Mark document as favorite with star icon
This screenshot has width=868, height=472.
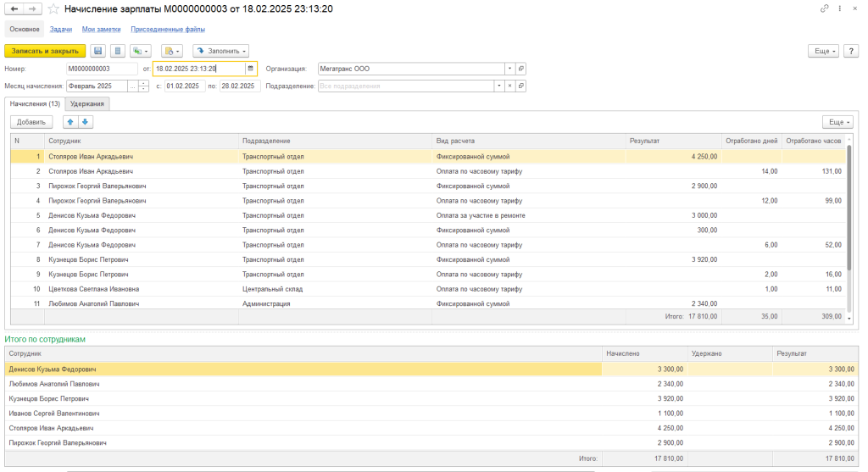tap(53, 8)
